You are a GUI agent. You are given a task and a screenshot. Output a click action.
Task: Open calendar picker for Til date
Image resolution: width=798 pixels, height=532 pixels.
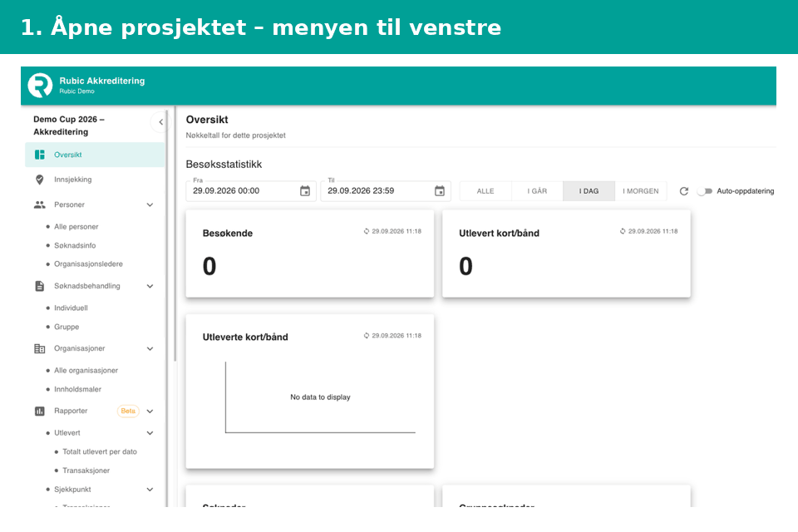click(440, 191)
